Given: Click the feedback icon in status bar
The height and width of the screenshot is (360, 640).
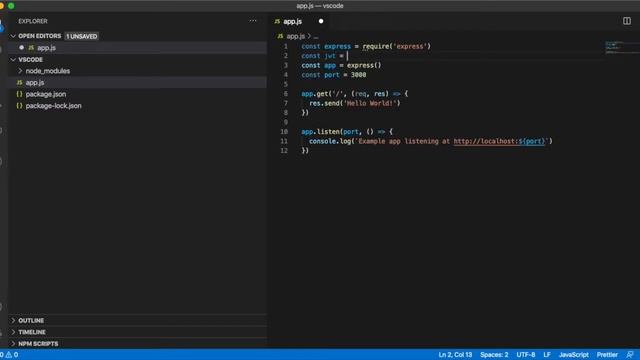Looking at the screenshot, I should (x=630, y=355).
